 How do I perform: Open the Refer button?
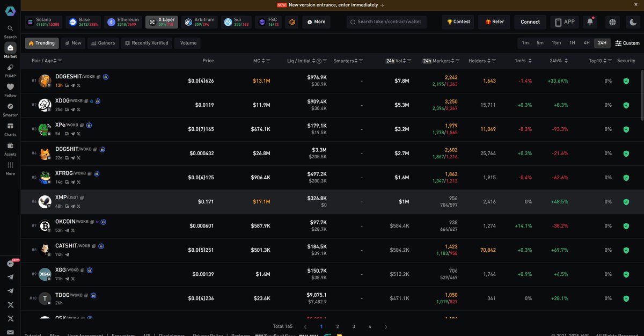tap(494, 22)
